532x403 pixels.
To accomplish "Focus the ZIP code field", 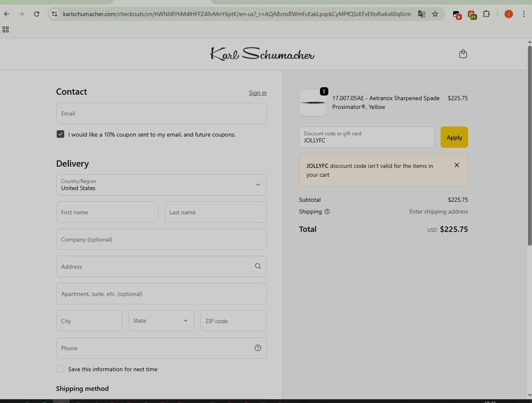I will pos(233,321).
